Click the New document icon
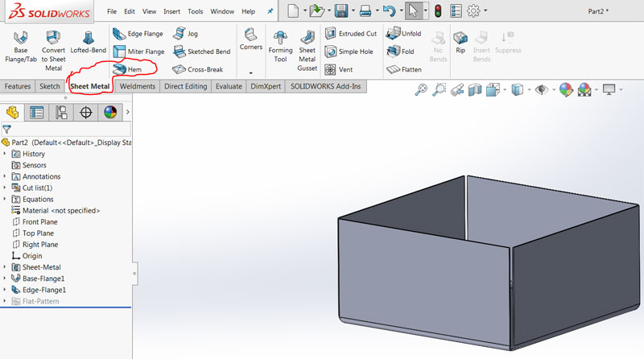This screenshot has height=359, width=644. coord(293,10)
